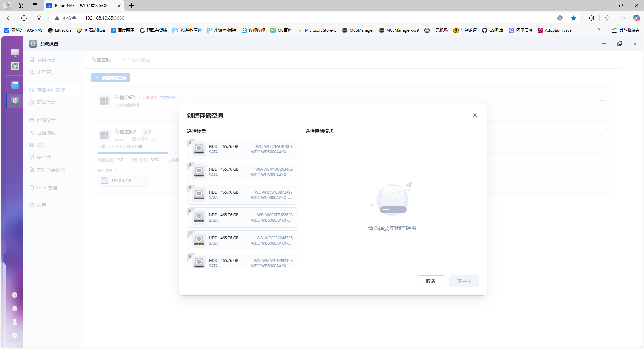Click the browser home icon
The width and height of the screenshot is (644, 349).
pyautogui.click(x=39, y=18)
